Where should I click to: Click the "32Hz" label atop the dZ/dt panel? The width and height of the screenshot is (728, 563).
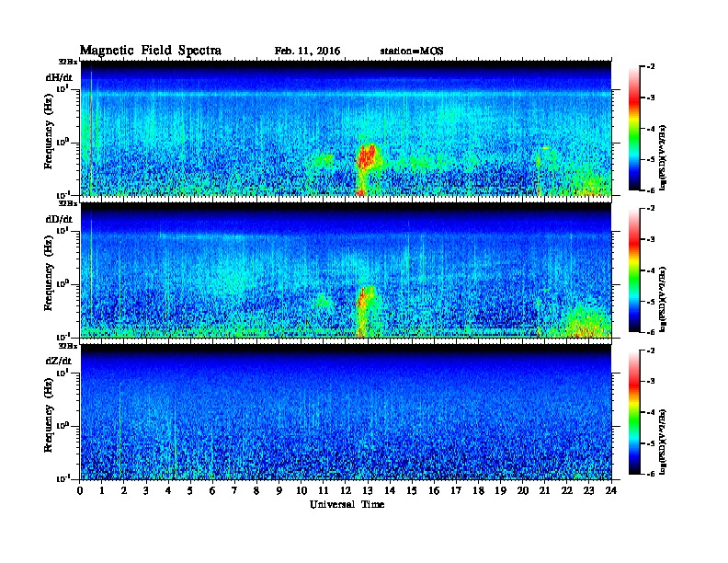click(x=68, y=346)
